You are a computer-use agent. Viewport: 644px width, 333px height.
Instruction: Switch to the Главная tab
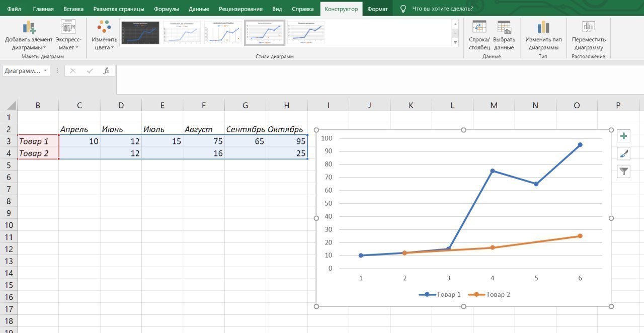coord(43,9)
